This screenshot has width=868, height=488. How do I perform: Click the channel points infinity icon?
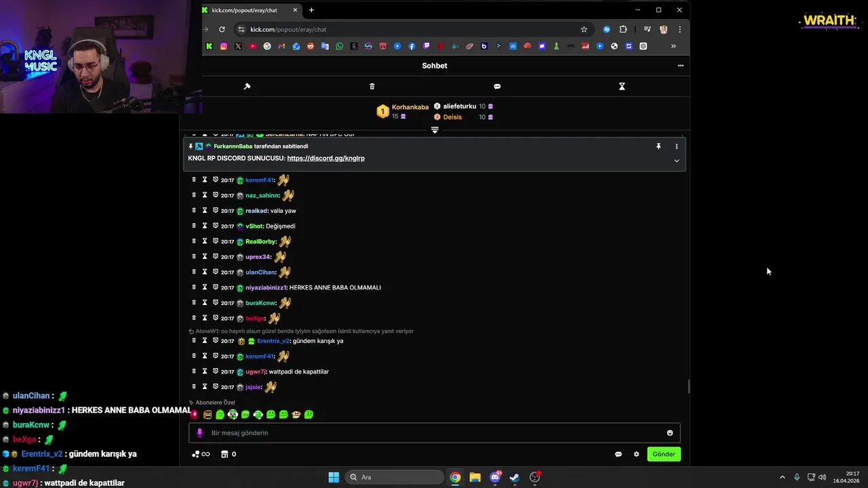point(201,454)
